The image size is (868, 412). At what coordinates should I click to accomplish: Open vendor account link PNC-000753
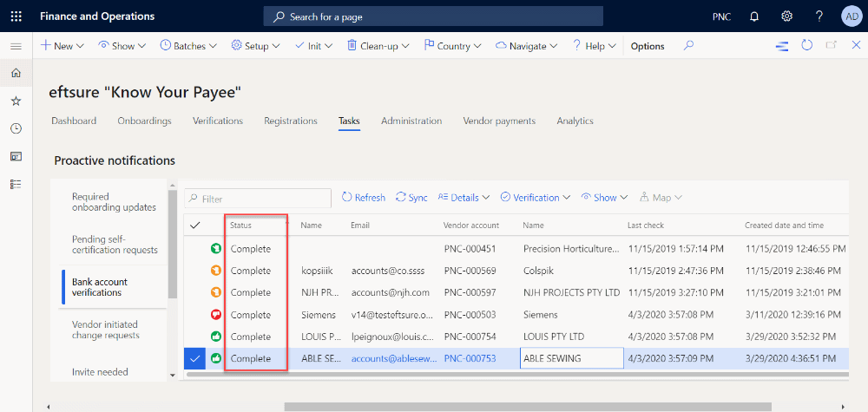click(470, 358)
